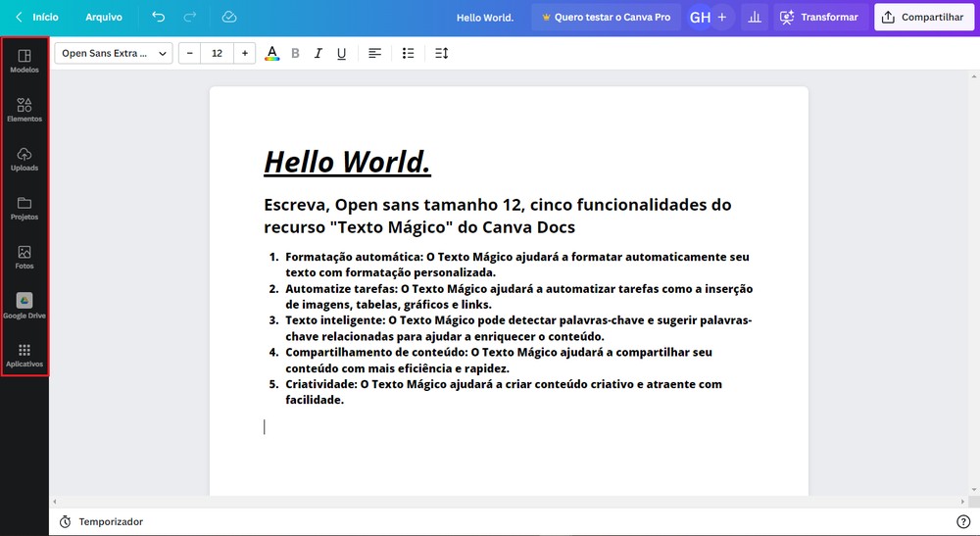Change text alignment
This screenshot has width=980, height=536.
coord(375,53)
